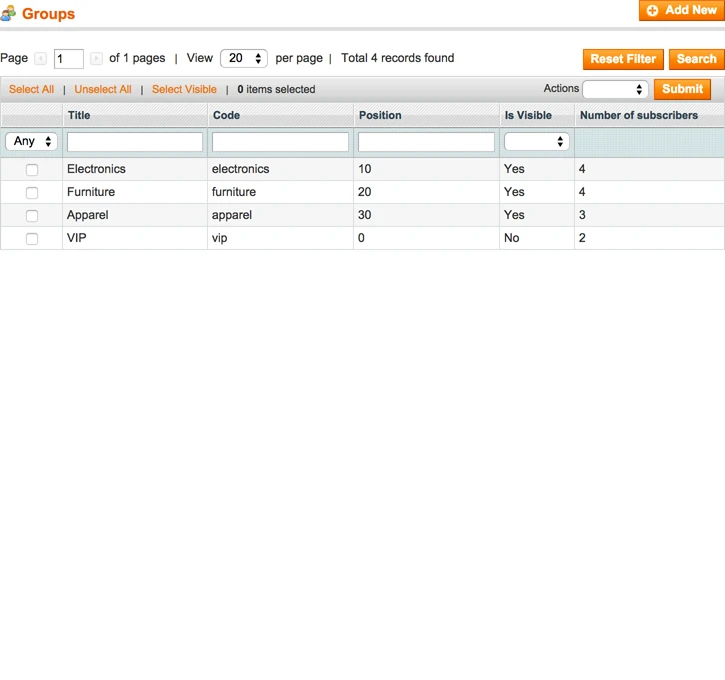Submit the selected action
This screenshot has width=725, height=680.
682,89
